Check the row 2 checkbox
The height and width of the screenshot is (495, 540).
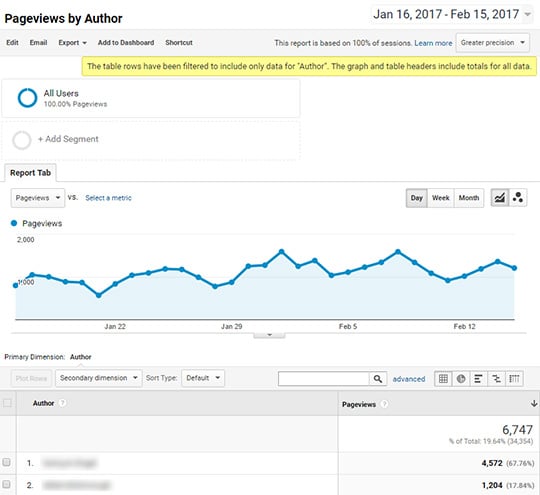(x=6, y=484)
